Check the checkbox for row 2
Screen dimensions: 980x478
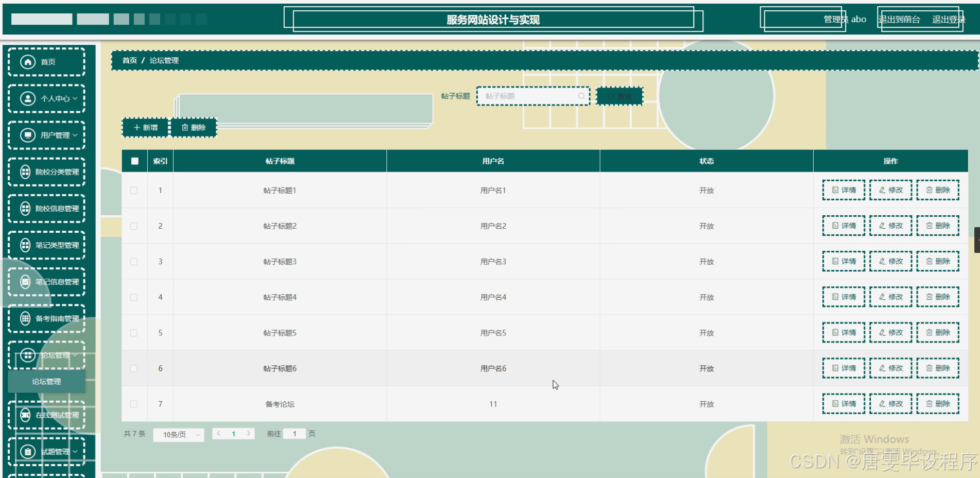click(134, 226)
